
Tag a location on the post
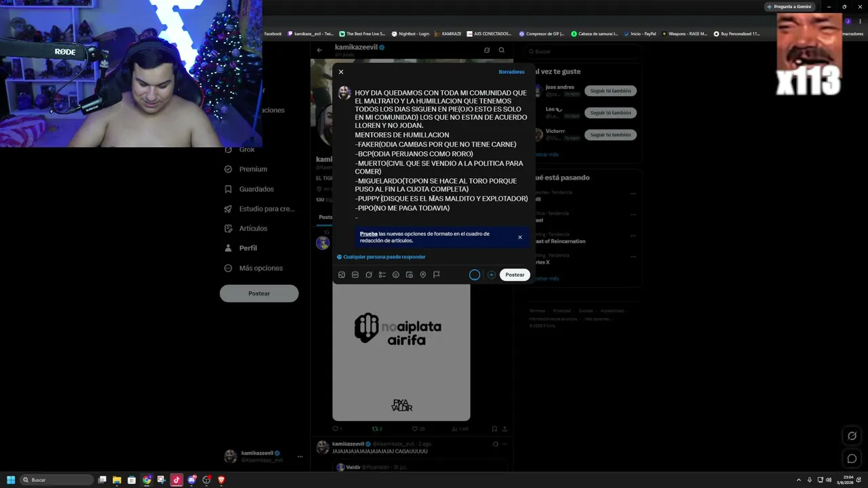click(423, 274)
